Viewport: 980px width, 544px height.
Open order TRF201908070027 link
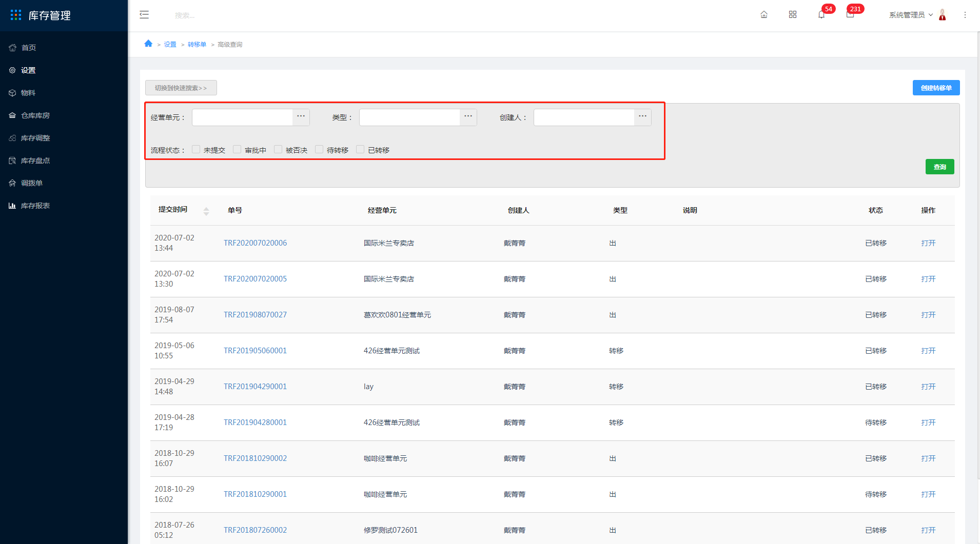click(x=255, y=315)
